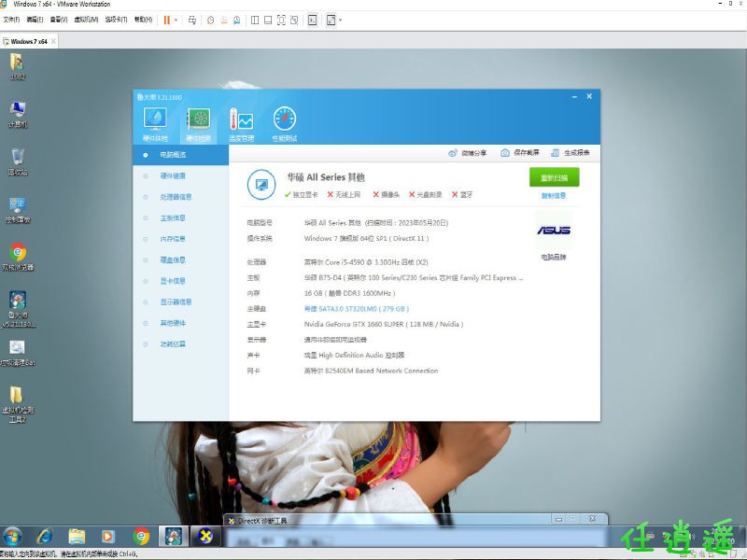Click the thumbnail bar view icon
This screenshot has width=747, height=560.
click(268, 20)
